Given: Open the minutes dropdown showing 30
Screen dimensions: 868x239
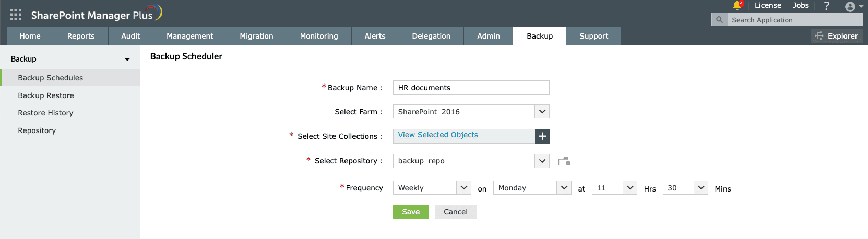Looking at the screenshot, I should click(685, 188).
